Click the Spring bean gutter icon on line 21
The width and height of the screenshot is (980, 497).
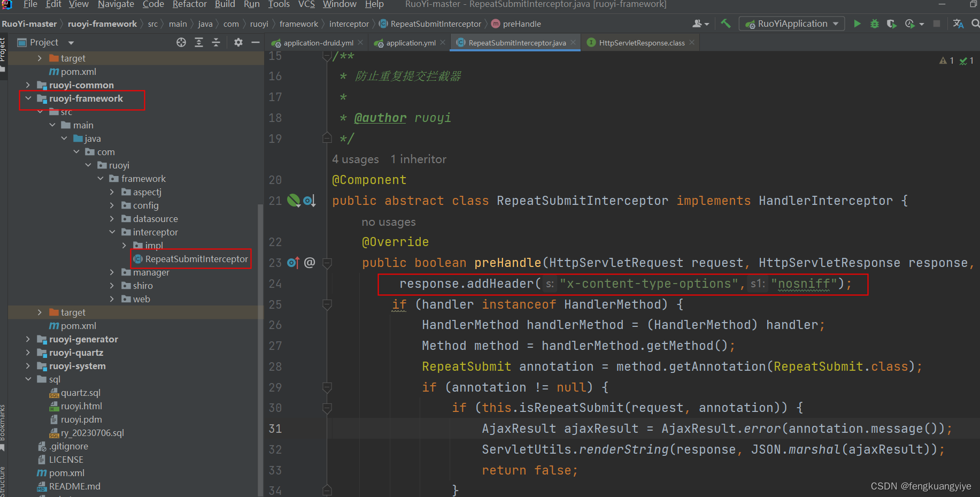pos(294,200)
